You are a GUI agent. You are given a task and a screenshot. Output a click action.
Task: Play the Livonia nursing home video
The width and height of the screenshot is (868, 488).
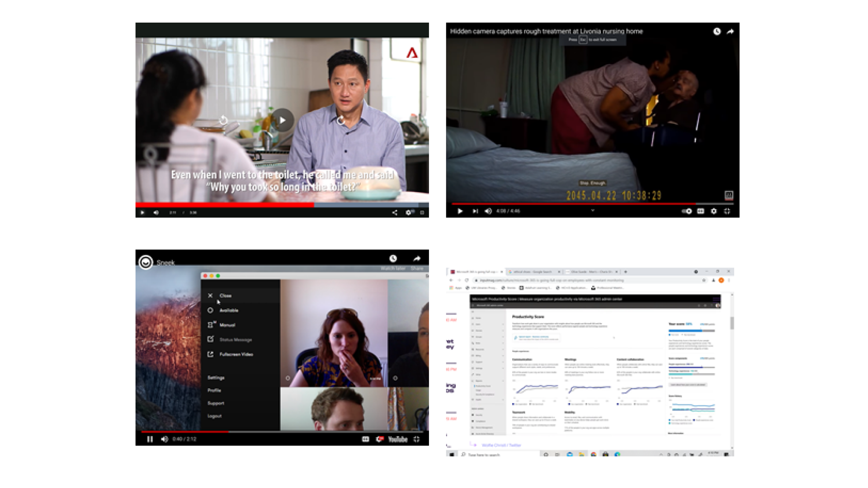(x=460, y=211)
